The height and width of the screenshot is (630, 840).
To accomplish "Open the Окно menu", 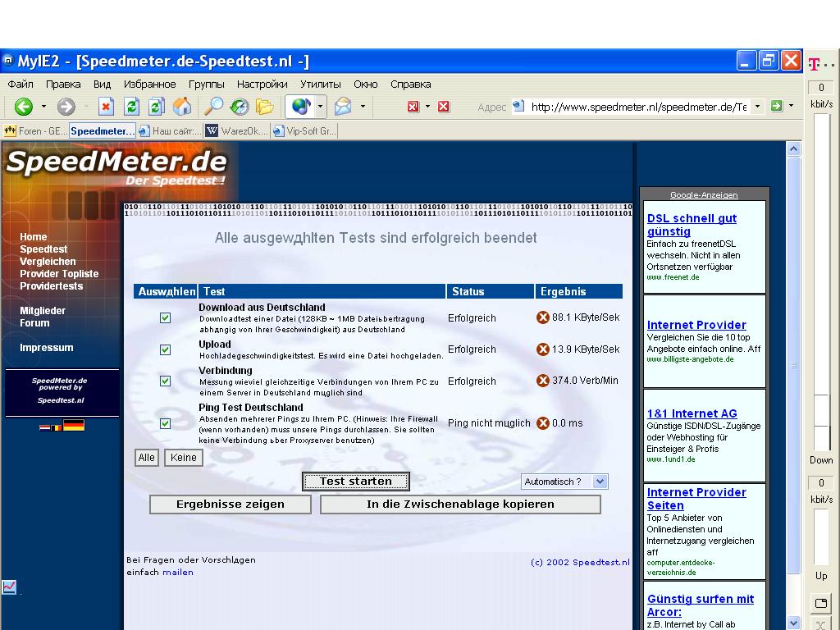I will [x=365, y=84].
